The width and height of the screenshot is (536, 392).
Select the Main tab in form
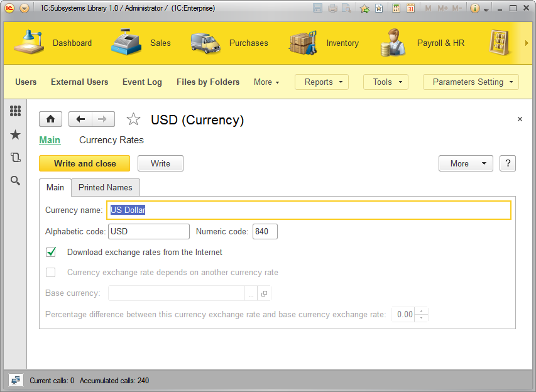pyautogui.click(x=55, y=188)
